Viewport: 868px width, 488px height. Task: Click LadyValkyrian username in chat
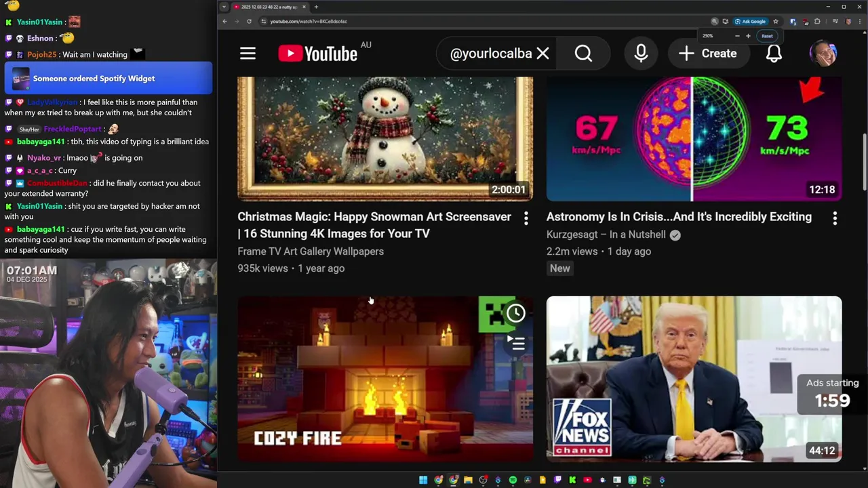52,102
